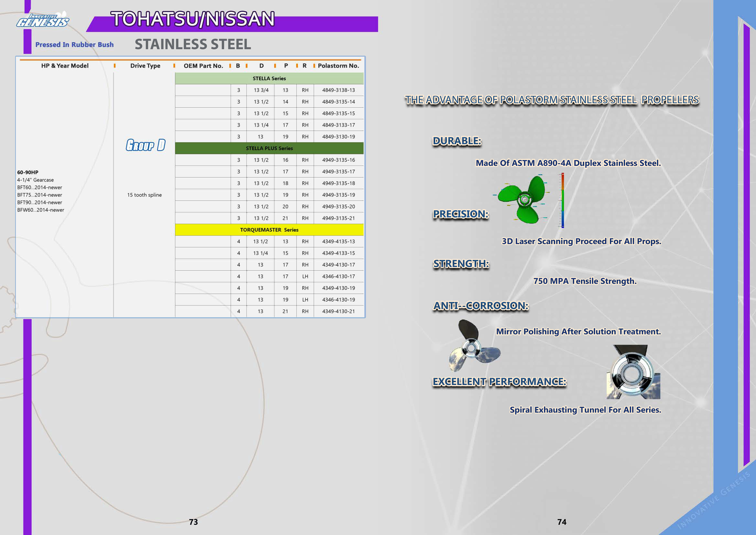756x535 pixels.
Task: Select part number 4949-3135-18
Action: coord(339,183)
